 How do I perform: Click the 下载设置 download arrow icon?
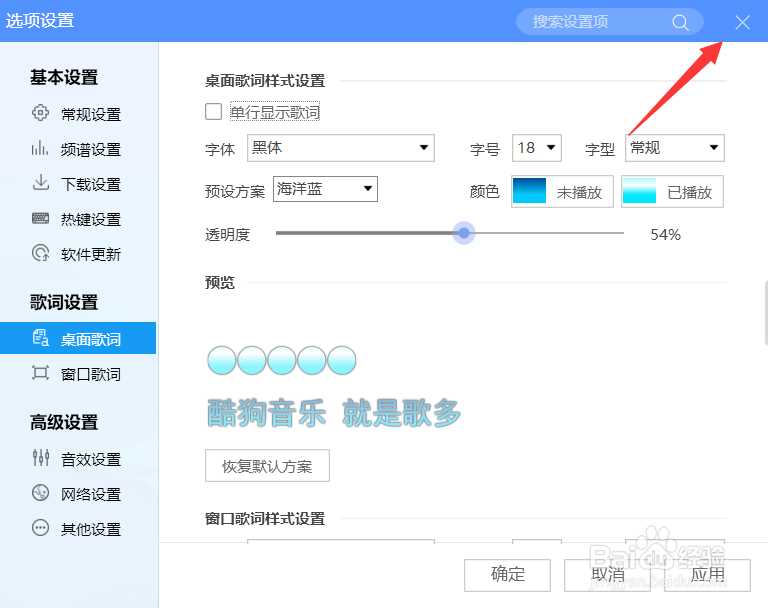click(x=40, y=183)
